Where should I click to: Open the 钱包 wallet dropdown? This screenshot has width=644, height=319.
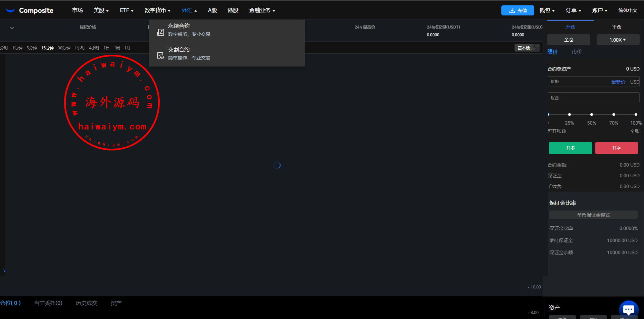pos(547,10)
